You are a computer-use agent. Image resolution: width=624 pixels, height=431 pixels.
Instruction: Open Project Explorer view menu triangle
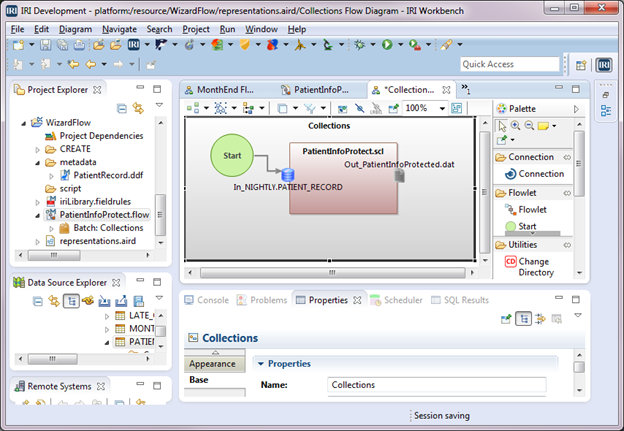[x=159, y=105]
